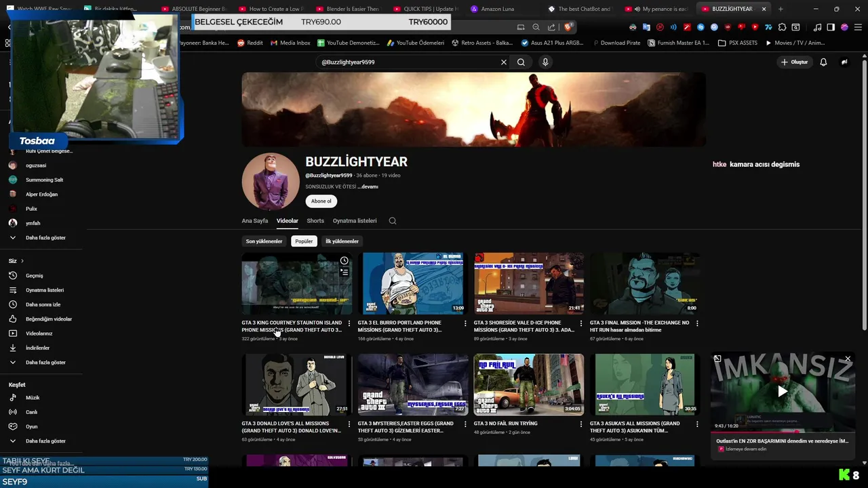Screen dimensions: 868x488
Task: Switch to Oynatma listeleri channel tab
Action: 355,221
